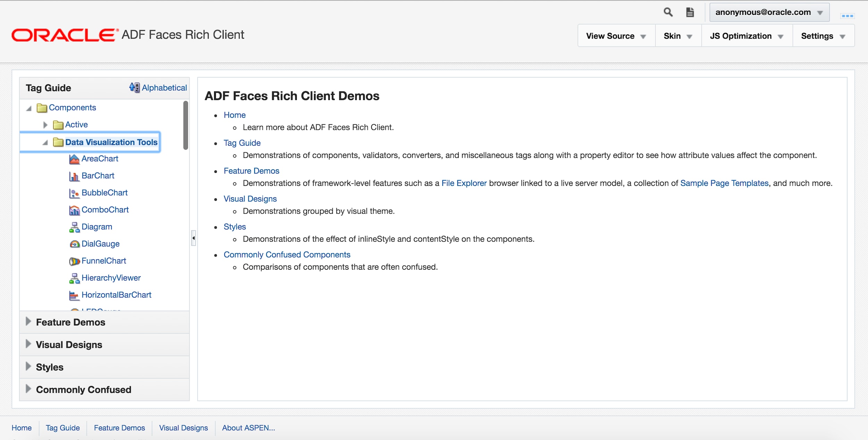
Task: Click the BarChart tree icon
Action: [x=74, y=176]
